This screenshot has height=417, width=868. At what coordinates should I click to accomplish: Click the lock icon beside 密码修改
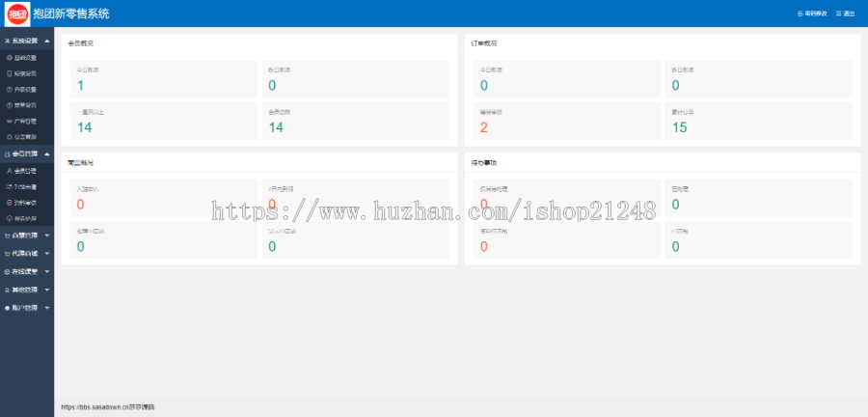point(800,14)
